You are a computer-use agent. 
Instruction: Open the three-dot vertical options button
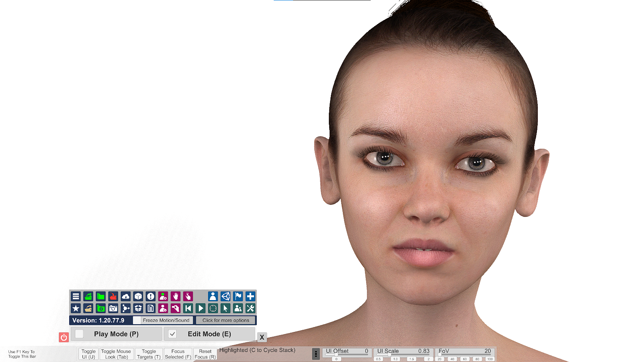(x=316, y=354)
